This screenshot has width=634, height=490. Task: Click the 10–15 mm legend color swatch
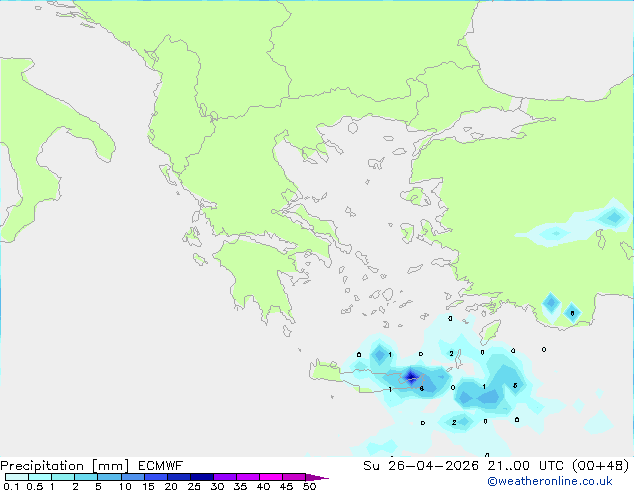coord(132,477)
